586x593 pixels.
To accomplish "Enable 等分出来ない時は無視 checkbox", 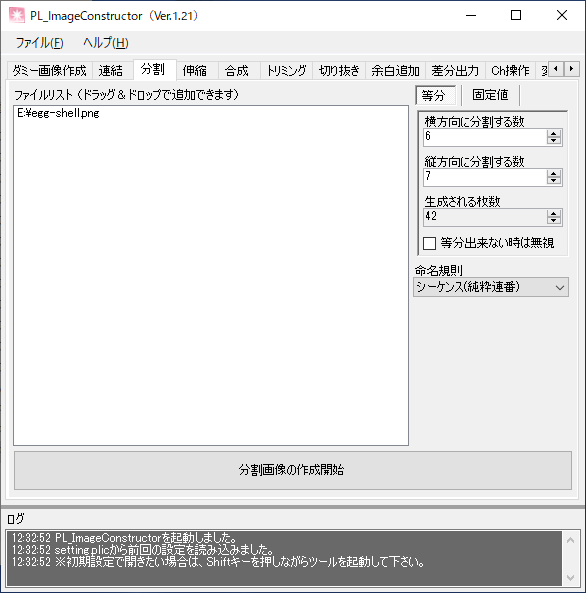I will click(x=429, y=243).
